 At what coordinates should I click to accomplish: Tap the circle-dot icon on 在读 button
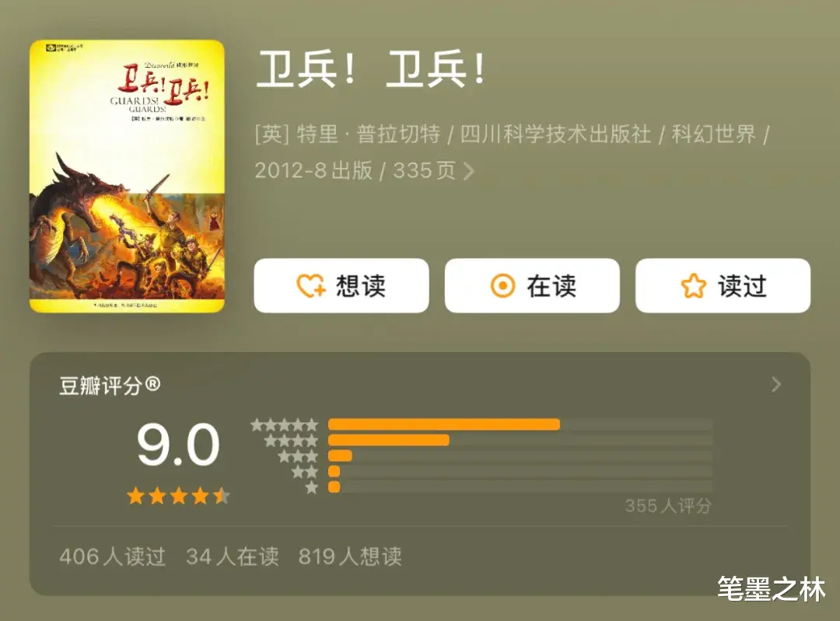click(x=502, y=285)
